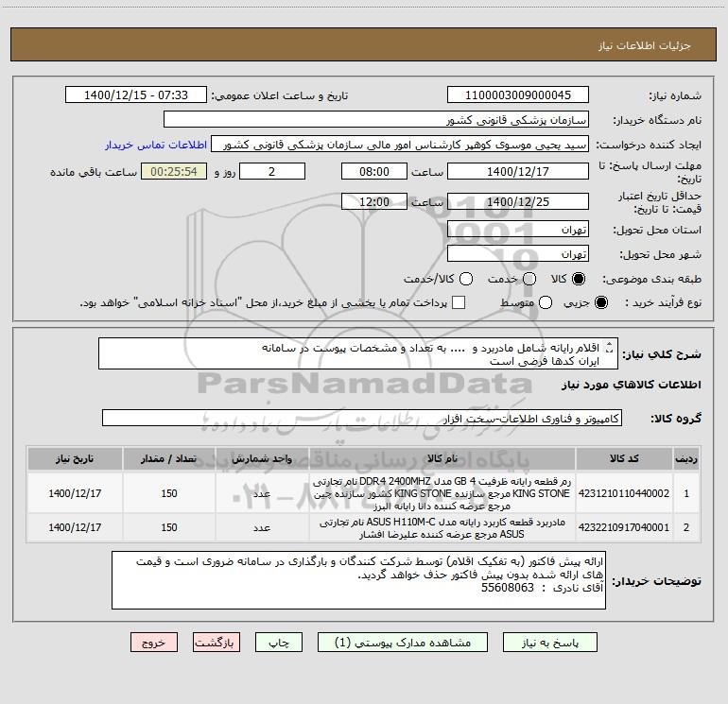Click the remaining time countdown 00:25:54
This screenshot has height=704, width=728.
[174, 171]
